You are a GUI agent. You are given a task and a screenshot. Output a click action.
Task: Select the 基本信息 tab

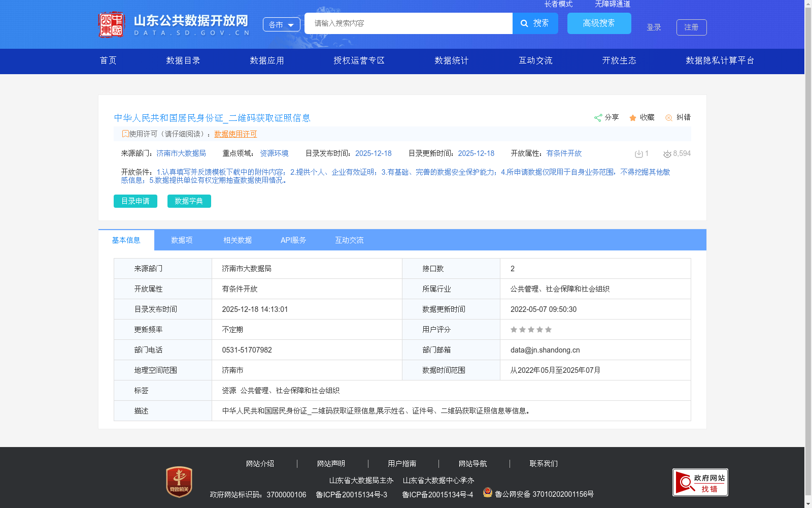(x=126, y=240)
